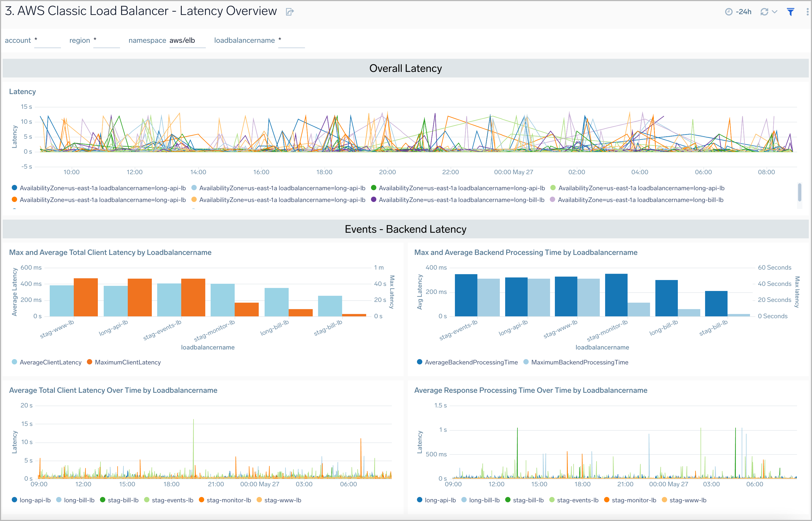
Task: Click the region filter input field
Action: point(107,41)
